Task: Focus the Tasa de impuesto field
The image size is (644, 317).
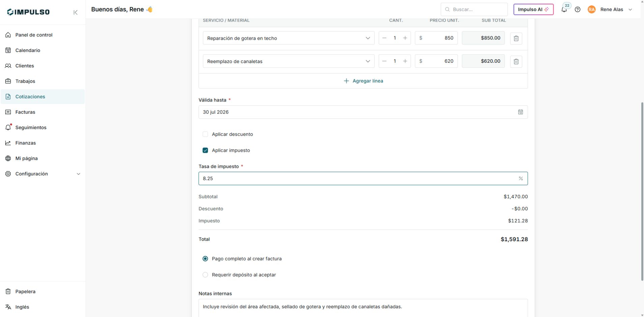Action: 363,178
